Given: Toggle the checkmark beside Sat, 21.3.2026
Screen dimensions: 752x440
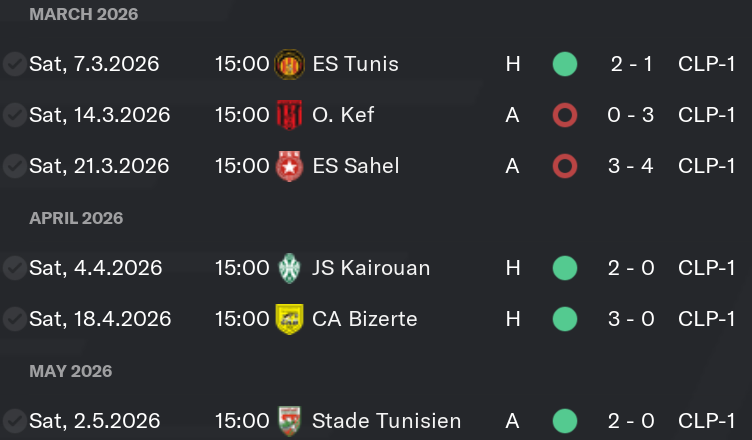Looking at the screenshot, I should click(x=15, y=166).
